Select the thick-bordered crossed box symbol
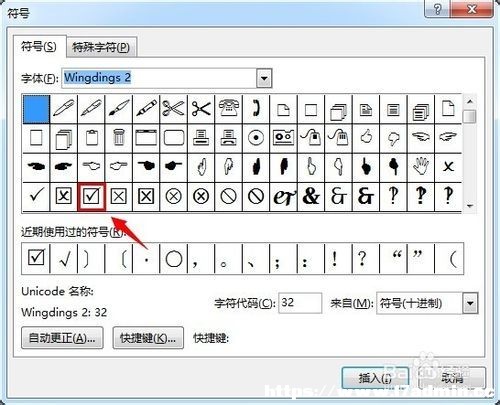The height and width of the screenshot is (405, 500). [146, 197]
